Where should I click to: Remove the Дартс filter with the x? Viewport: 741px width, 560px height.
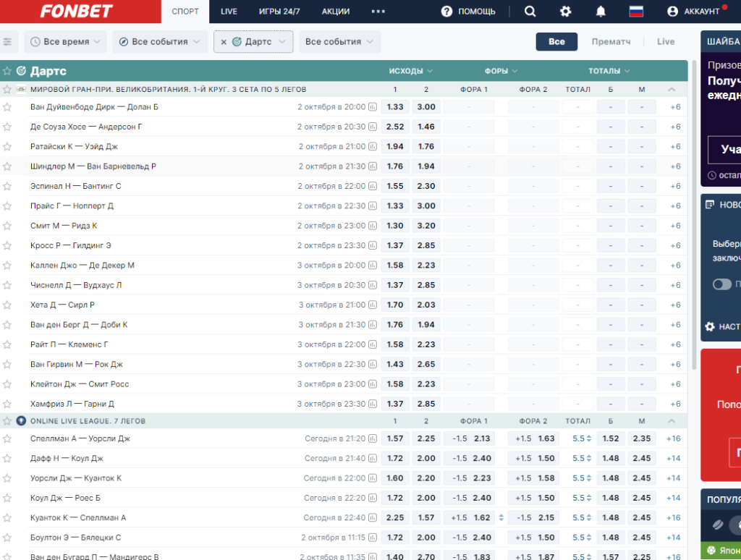tap(224, 42)
